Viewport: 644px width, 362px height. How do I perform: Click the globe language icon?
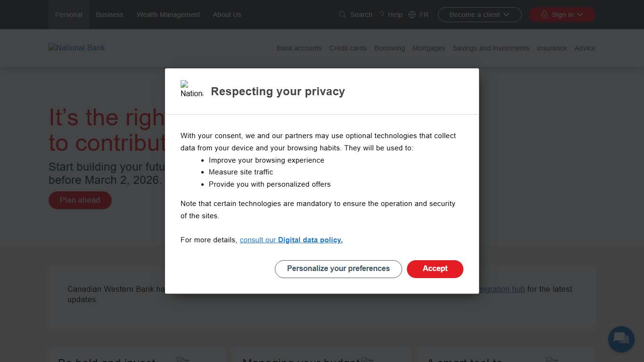pos(412,15)
